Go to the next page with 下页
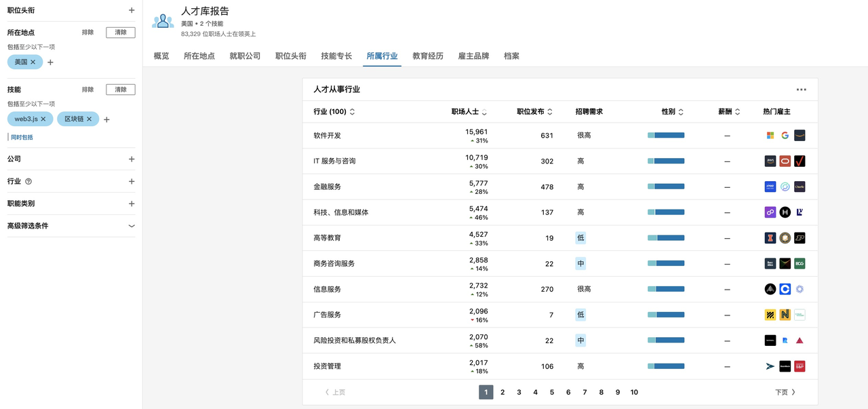This screenshot has width=868, height=409. pyautogui.click(x=785, y=392)
